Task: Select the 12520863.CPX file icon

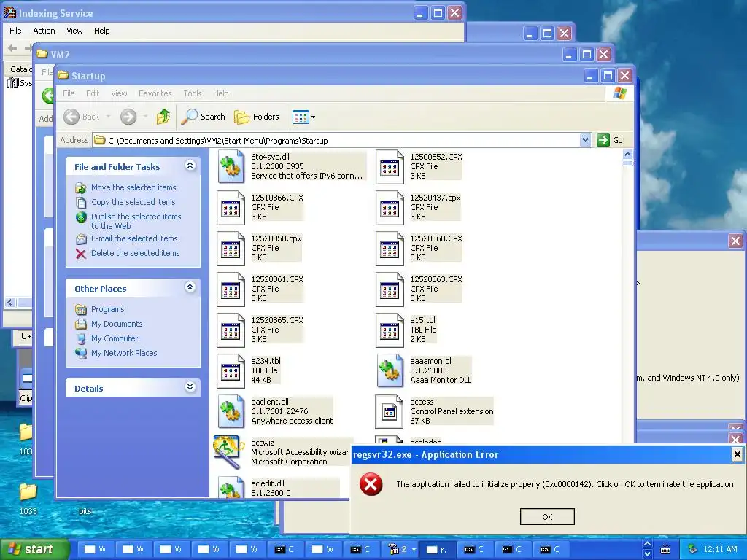Action: [x=390, y=289]
